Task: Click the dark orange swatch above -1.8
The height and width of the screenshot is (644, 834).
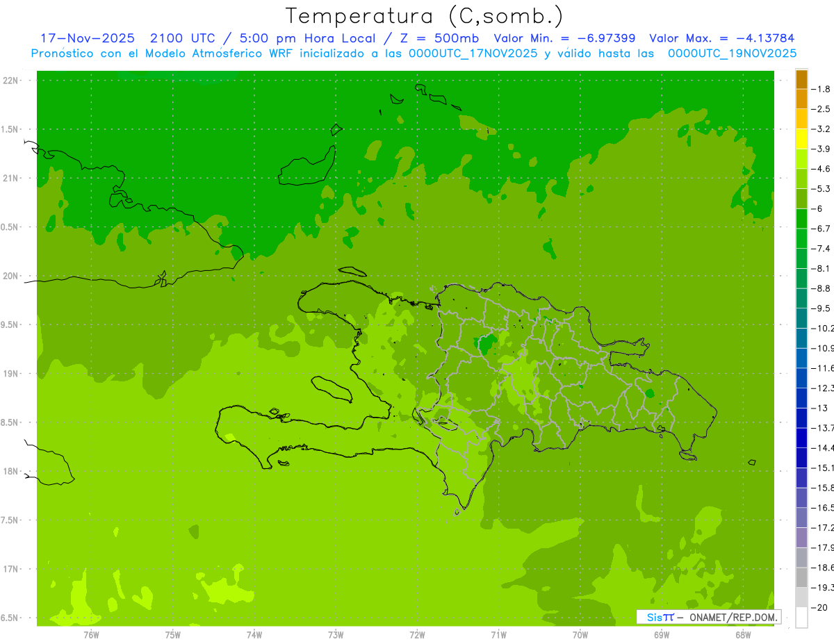Action: click(801, 79)
